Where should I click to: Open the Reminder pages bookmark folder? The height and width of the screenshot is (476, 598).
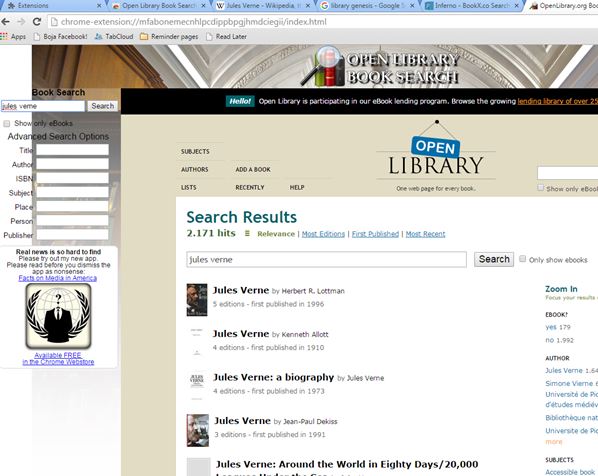(x=169, y=37)
